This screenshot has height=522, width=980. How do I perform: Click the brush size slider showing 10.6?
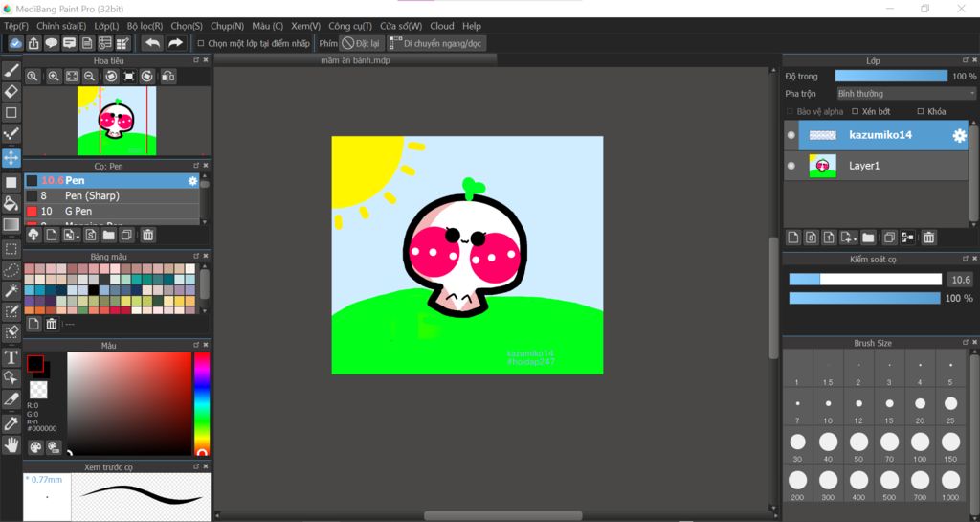(865, 280)
